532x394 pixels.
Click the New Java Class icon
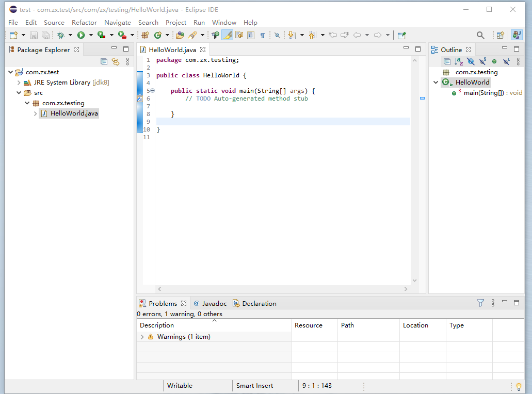coord(158,35)
